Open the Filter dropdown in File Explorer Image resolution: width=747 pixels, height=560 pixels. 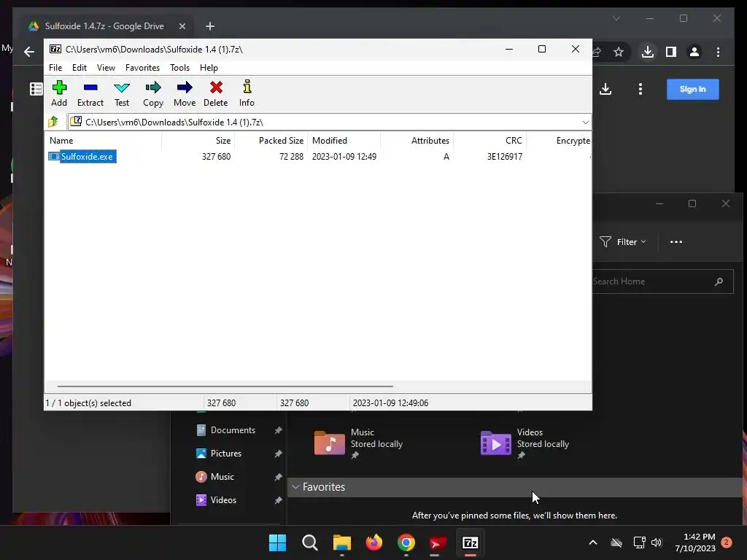pyautogui.click(x=623, y=242)
